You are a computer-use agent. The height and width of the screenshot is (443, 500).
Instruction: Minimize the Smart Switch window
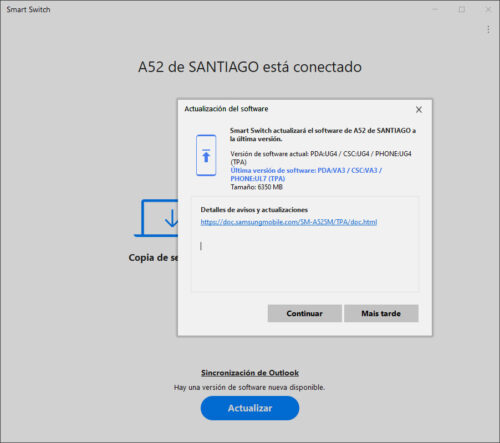click(435, 10)
